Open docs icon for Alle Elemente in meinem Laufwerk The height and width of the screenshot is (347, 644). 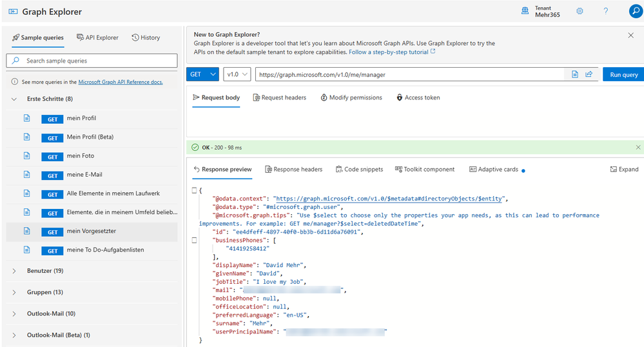tap(26, 193)
